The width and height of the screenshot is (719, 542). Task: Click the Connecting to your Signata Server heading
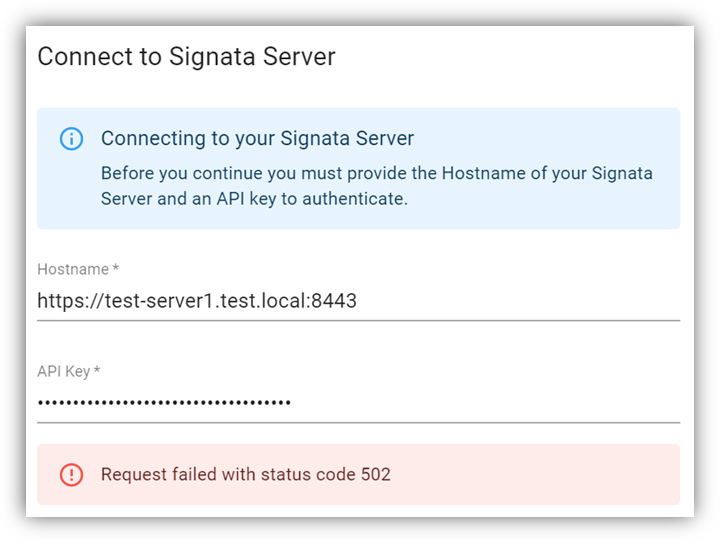pos(257,138)
